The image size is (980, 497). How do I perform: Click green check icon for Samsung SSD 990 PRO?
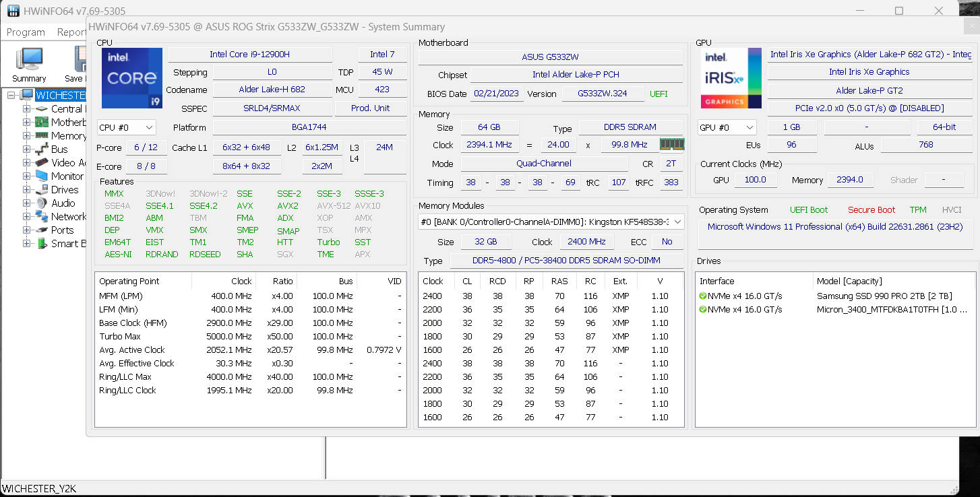click(704, 296)
